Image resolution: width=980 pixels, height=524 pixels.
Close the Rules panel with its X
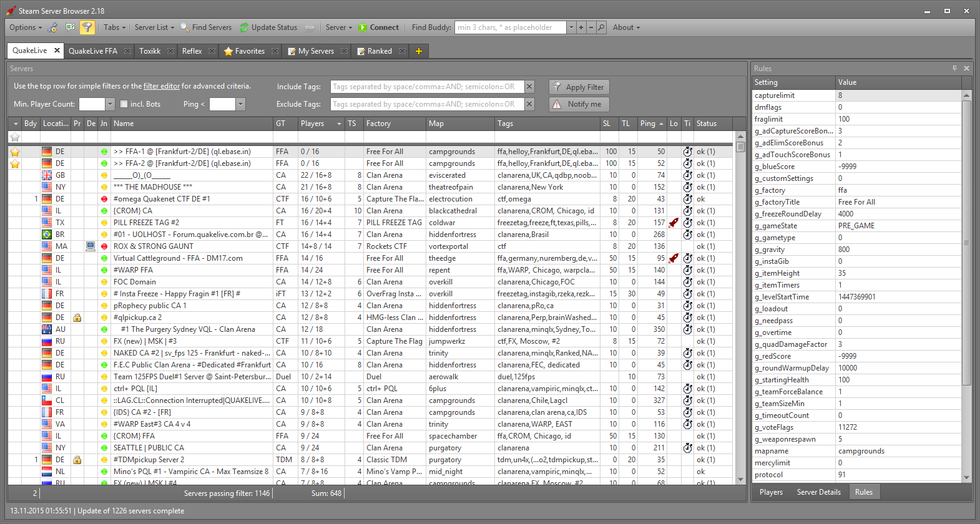point(966,68)
